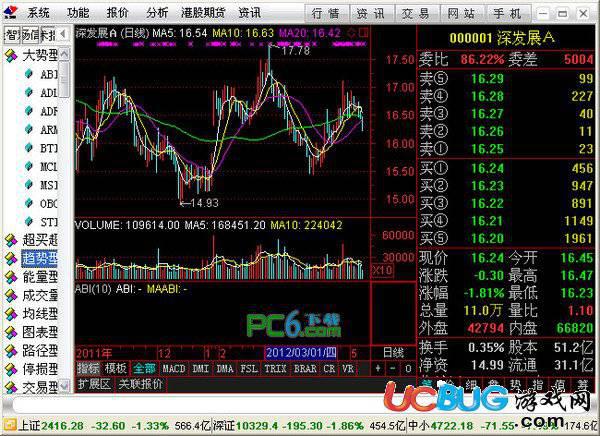The width and height of the screenshot is (600, 436).
Task: Click the folder icon beside 图表型
Action: (x=11, y=332)
